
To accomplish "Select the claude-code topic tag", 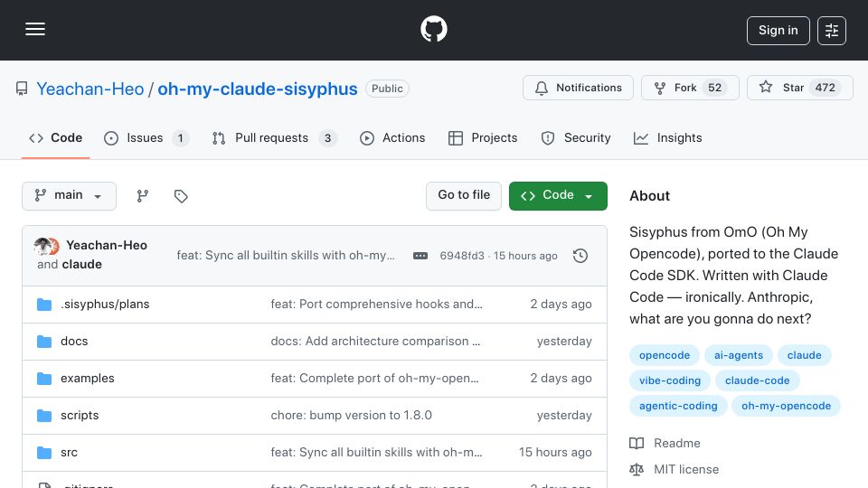I will pos(757,380).
